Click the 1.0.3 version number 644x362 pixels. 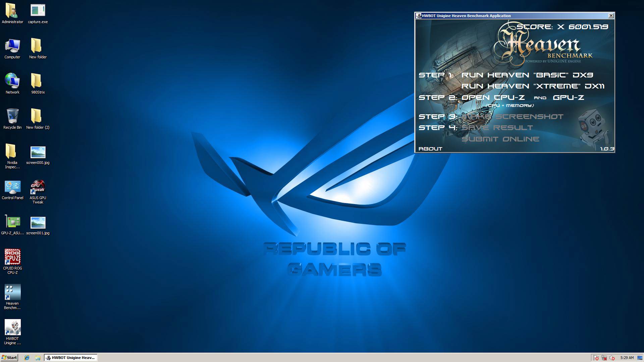(x=607, y=149)
